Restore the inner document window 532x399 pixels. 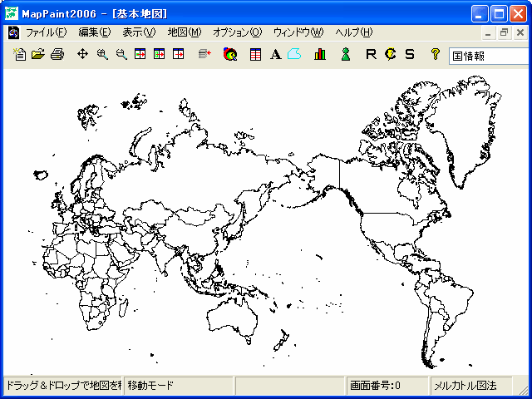[x=505, y=32]
